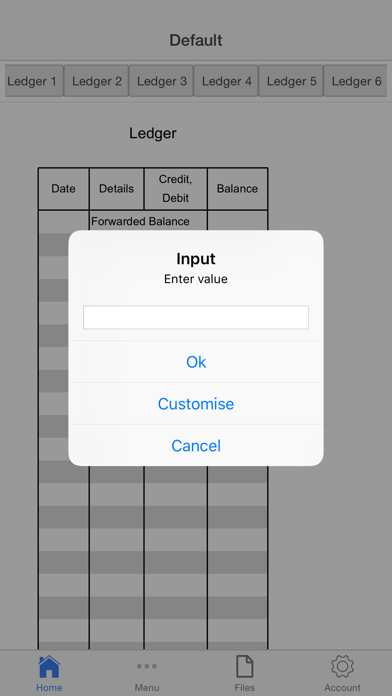Image resolution: width=392 pixels, height=696 pixels.
Task: Open the Menu three-dots icon
Action: click(x=147, y=666)
